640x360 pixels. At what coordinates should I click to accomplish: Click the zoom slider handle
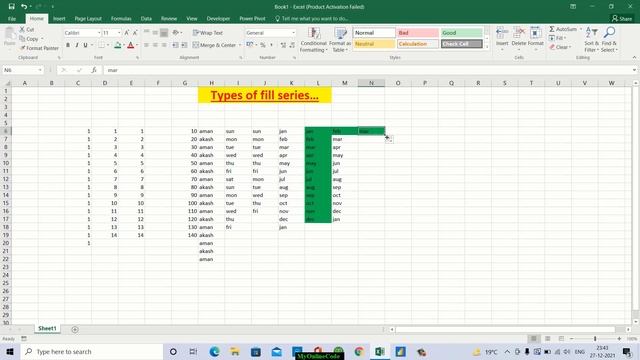[x=595, y=339]
